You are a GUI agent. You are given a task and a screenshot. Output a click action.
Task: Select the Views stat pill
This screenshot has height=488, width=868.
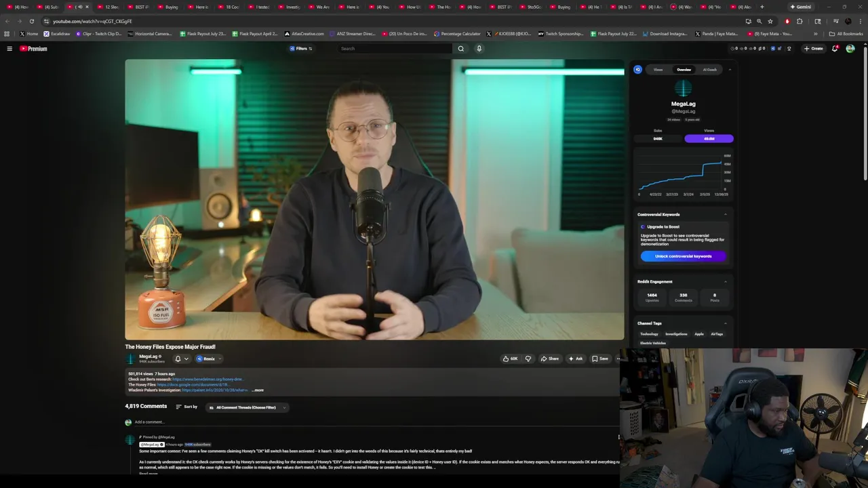(x=709, y=138)
